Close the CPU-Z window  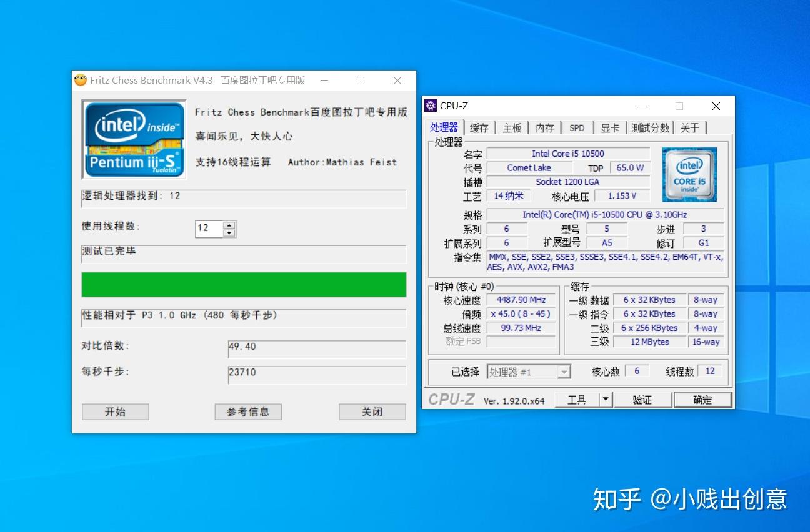coord(716,106)
